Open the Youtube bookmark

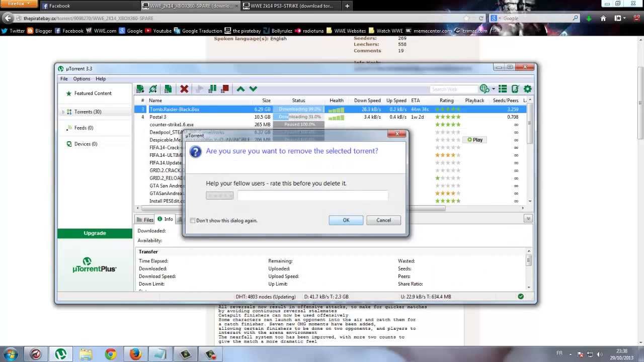coord(158,31)
